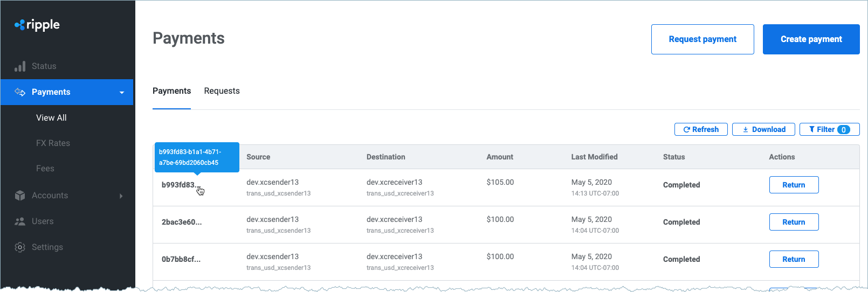Viewport: 868px width, 292px height.
Task: Open the Filter options
Action: click(824, 130)
